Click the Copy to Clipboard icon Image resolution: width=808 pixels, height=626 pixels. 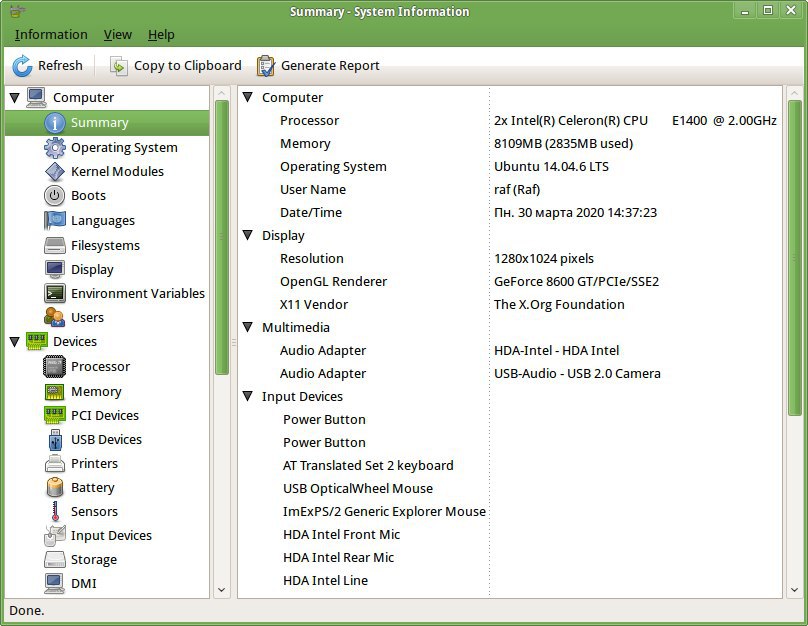pyautogui.click(x=119, y=66)
